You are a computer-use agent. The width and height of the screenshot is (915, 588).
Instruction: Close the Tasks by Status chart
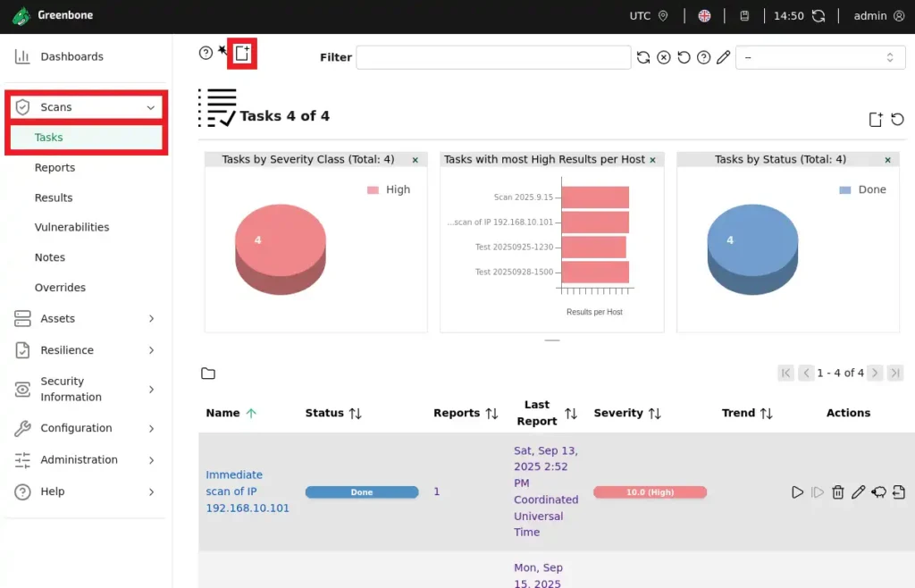[x=886, y=160]
